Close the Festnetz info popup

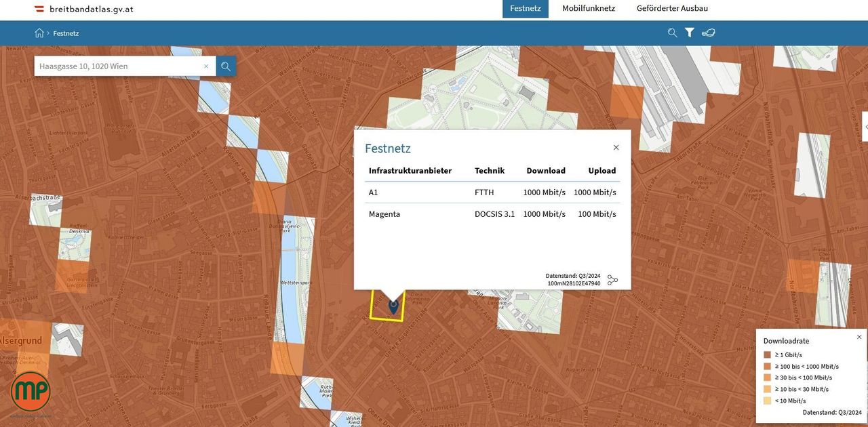616,148
